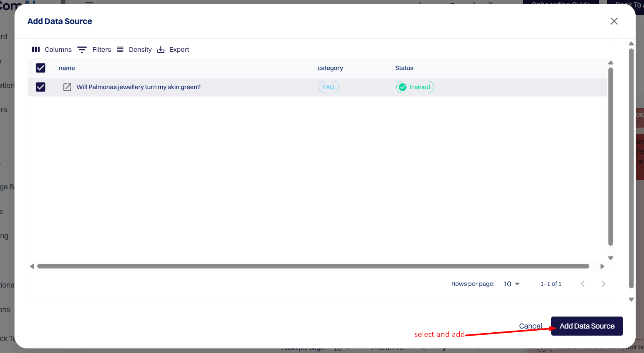Click the table vertical scrollbar

click(610, 157)
